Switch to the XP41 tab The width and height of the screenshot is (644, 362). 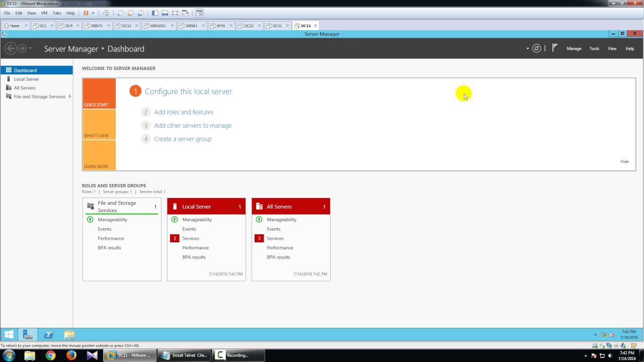coord(220,26)
